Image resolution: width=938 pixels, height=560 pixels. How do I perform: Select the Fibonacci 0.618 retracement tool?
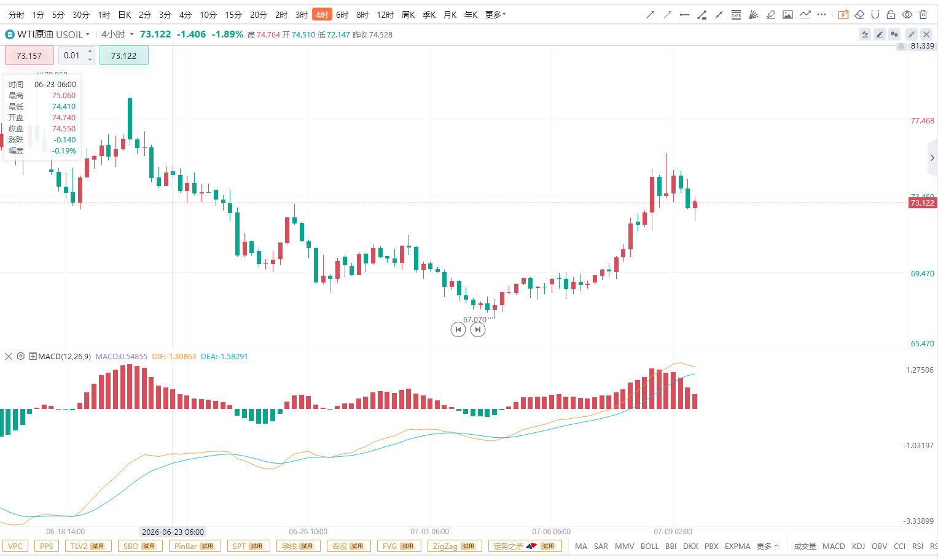point(736,15)
